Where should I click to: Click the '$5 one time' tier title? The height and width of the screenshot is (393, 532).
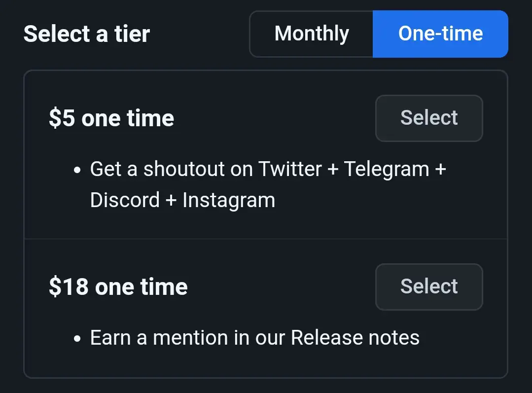111,118
